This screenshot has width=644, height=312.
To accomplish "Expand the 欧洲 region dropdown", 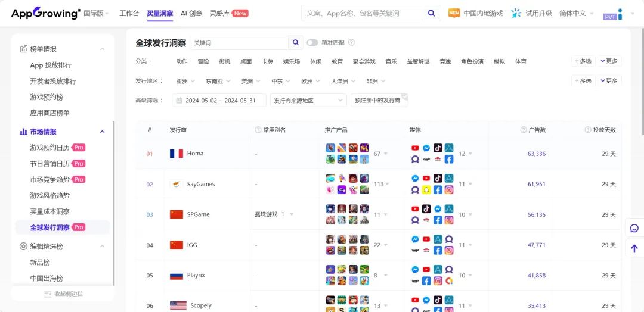I will point(311,81).
